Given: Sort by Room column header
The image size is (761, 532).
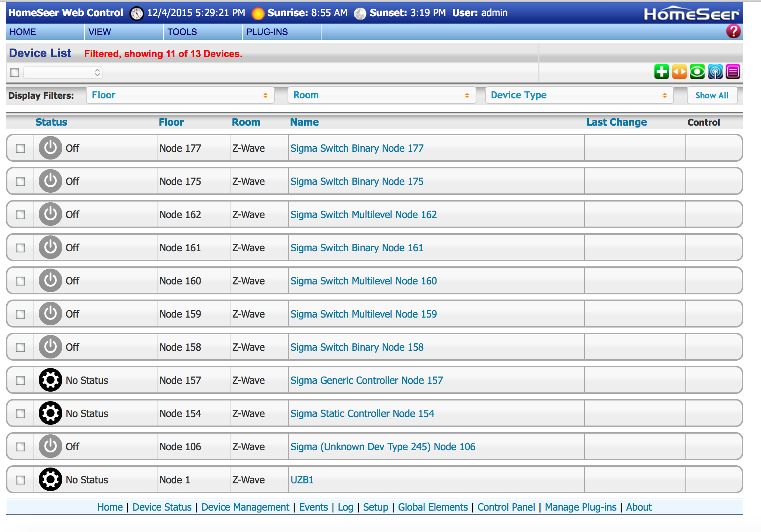Looking at the screenshot, I should coord(246,122).
